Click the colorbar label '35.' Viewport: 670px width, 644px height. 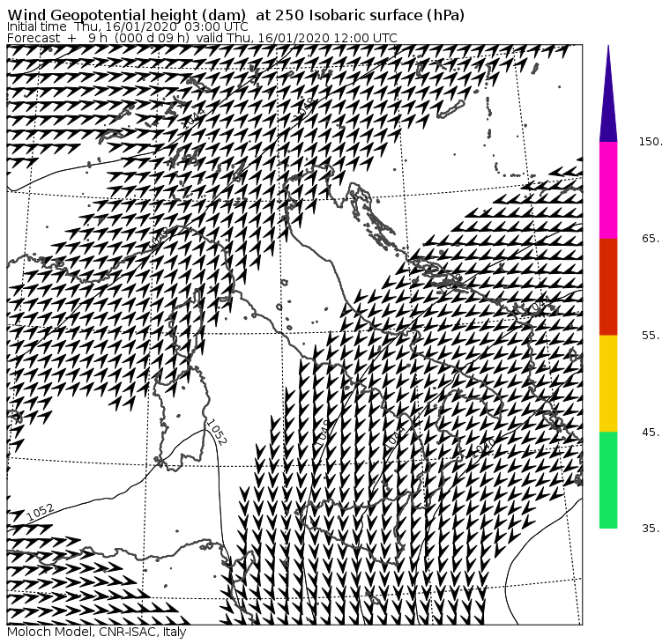click(651, 529)
